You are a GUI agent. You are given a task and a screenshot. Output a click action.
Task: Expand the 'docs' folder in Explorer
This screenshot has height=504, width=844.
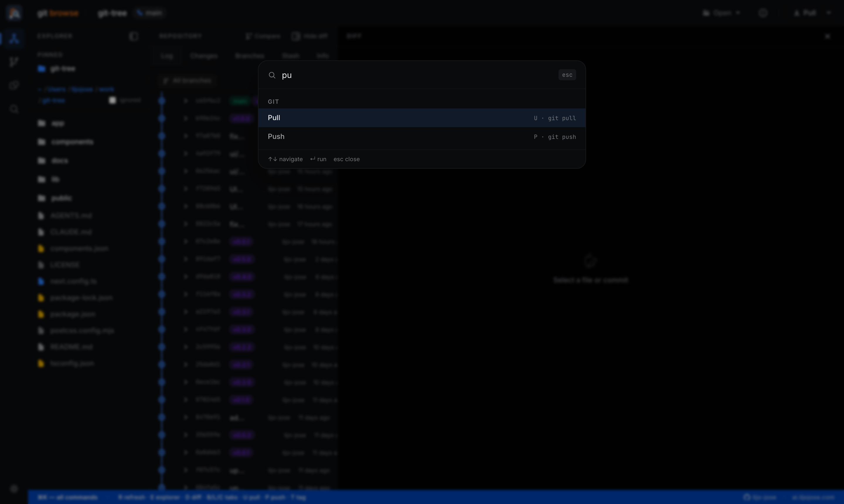coord(53,161)
